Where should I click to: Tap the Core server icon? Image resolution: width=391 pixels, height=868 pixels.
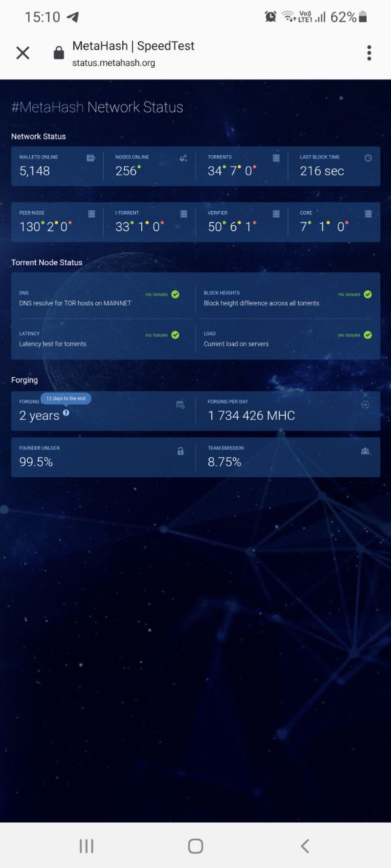pyautogui.click(x=369, y=214)
